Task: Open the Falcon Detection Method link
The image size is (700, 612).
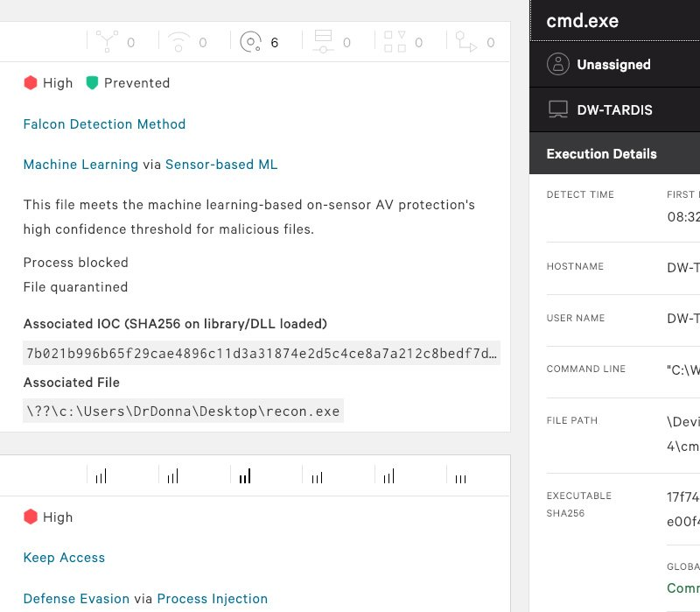Action: [104, 124]
